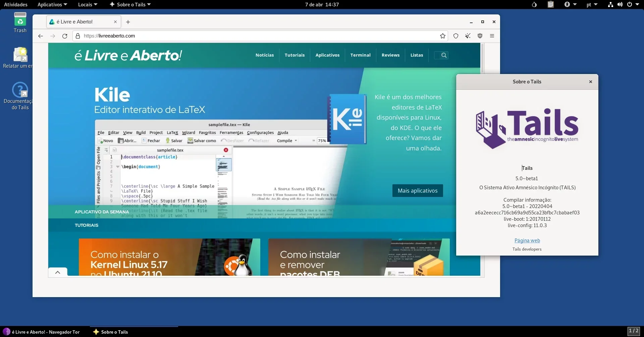Open the Tutoriais site menu item

(294, 55)
